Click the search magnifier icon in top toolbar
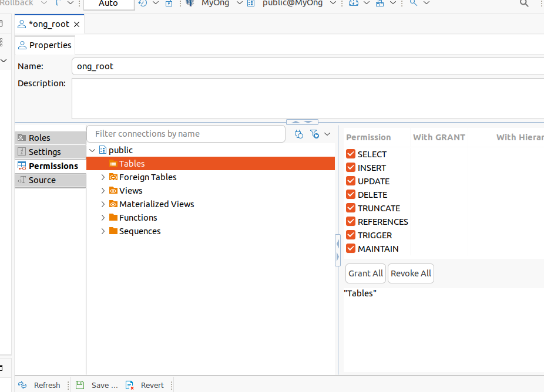544x392 pixels. pyautogui.click(x=524, y=3)
